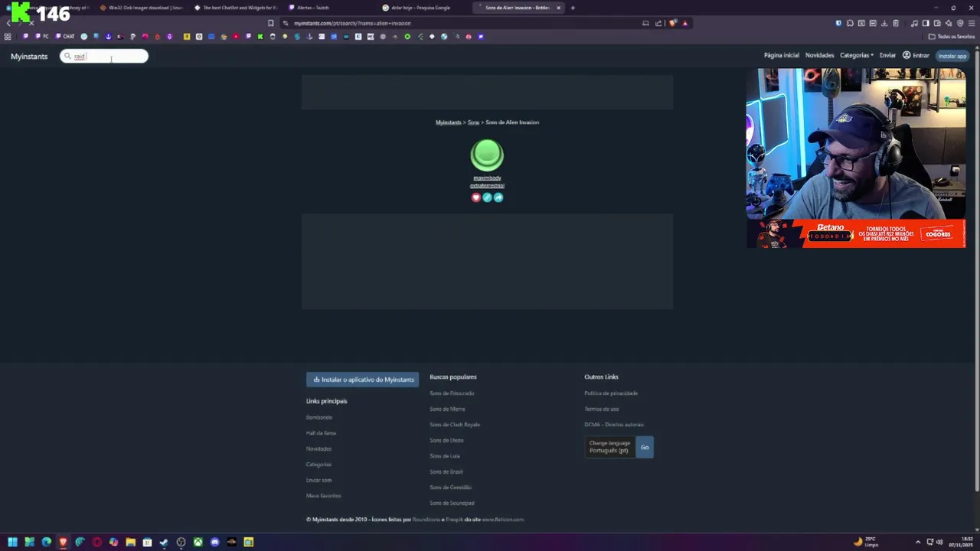Image resolution: width=980 pixels, height=551 pixels.
Task: Open Novidades in the top navigation
Action: pos(819,55)
